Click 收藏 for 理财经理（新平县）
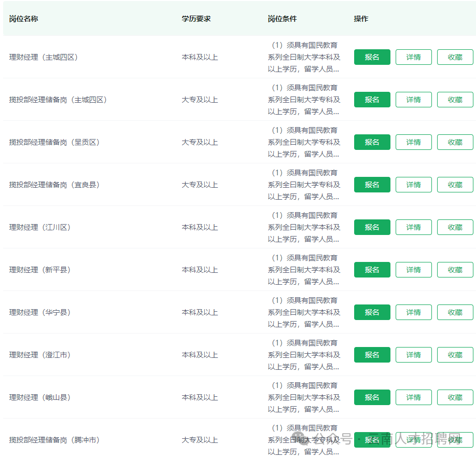Viewport: 476px width, 458px height. (455, 270)
